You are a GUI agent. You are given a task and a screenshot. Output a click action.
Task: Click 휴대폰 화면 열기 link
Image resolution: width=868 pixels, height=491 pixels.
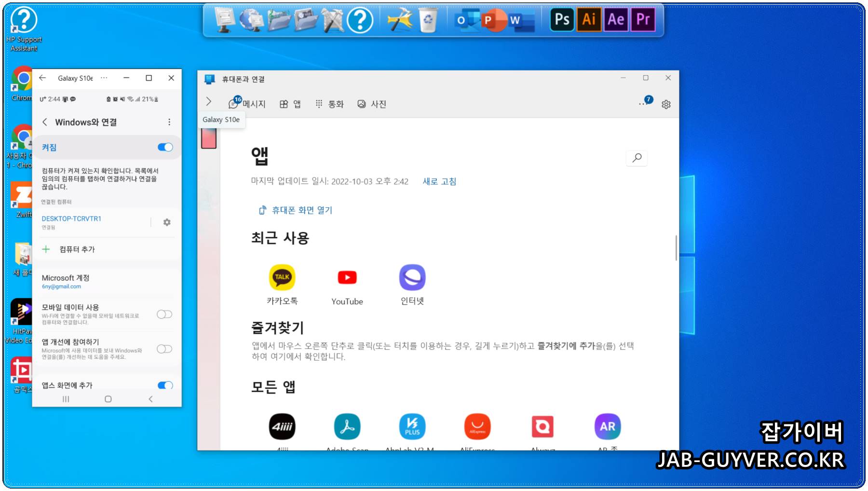click(296, 210)
